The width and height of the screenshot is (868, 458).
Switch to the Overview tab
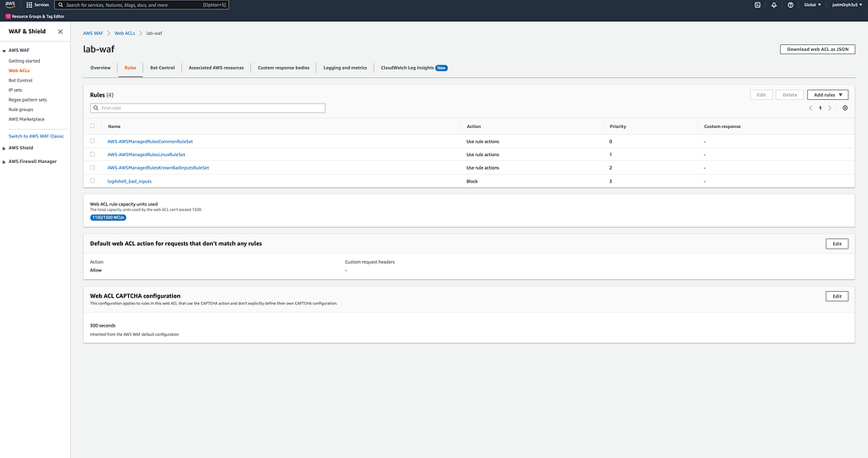(x=100, y=68)
